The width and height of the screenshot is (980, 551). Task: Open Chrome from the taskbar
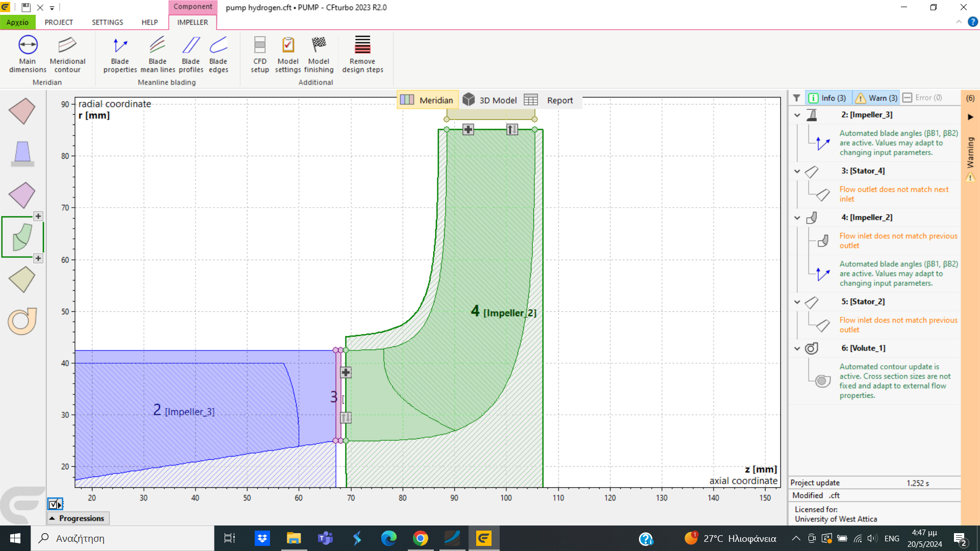420,538
